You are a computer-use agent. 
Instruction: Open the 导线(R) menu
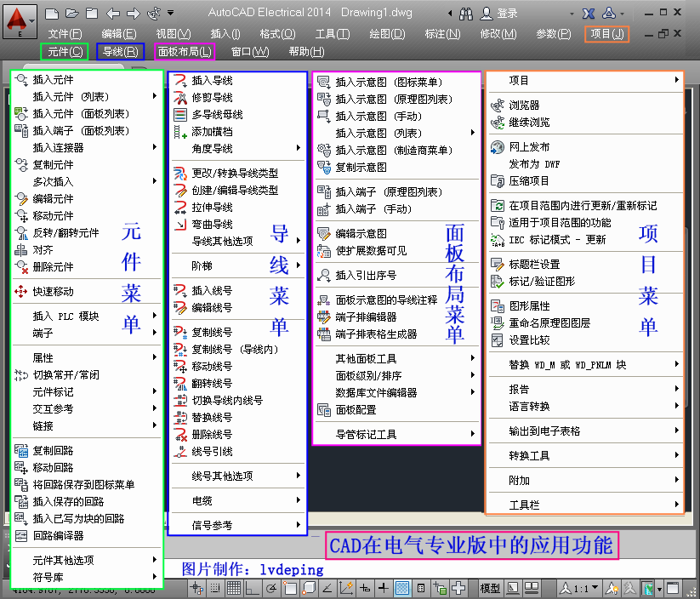click(120, 52)
